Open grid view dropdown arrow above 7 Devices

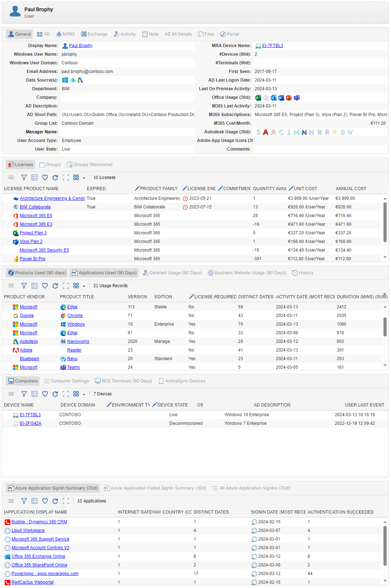84,394
